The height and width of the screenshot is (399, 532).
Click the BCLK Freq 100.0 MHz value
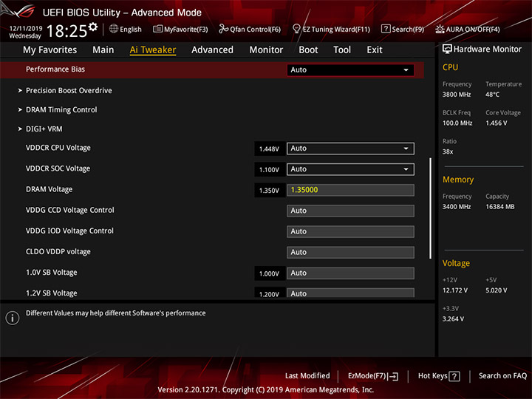tap(457, 123)
